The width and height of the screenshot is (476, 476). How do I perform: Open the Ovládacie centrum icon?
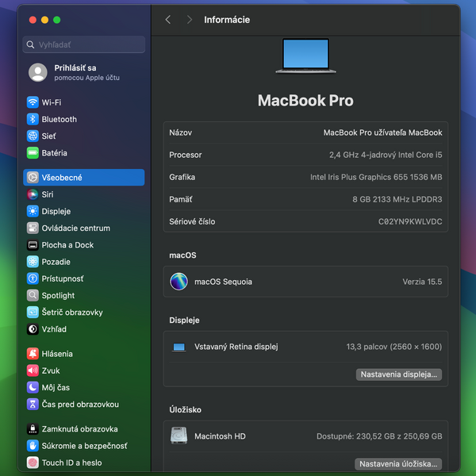[33, 228]
